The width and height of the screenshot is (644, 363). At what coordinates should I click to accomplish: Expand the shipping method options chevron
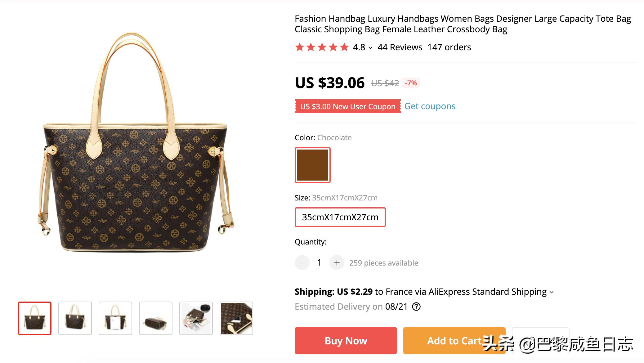tap(552, 292)
